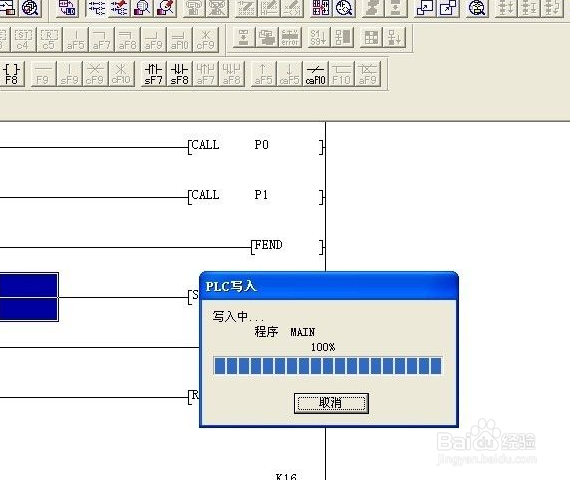Click the 程序 MAIN label
This screenshot has height=480, width=570.
tap(285, 332)
